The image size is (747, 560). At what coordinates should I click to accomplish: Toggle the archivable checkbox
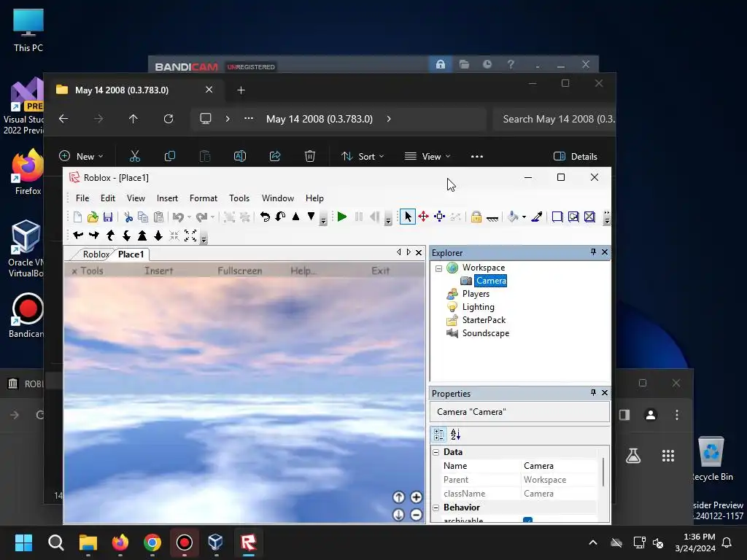coord(527,521)
